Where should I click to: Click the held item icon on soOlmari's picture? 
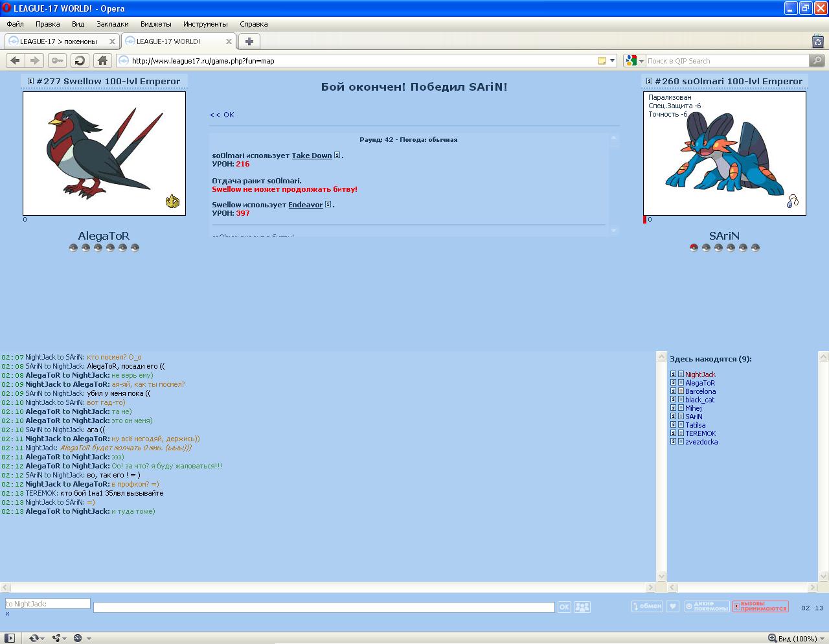[793, 201]
